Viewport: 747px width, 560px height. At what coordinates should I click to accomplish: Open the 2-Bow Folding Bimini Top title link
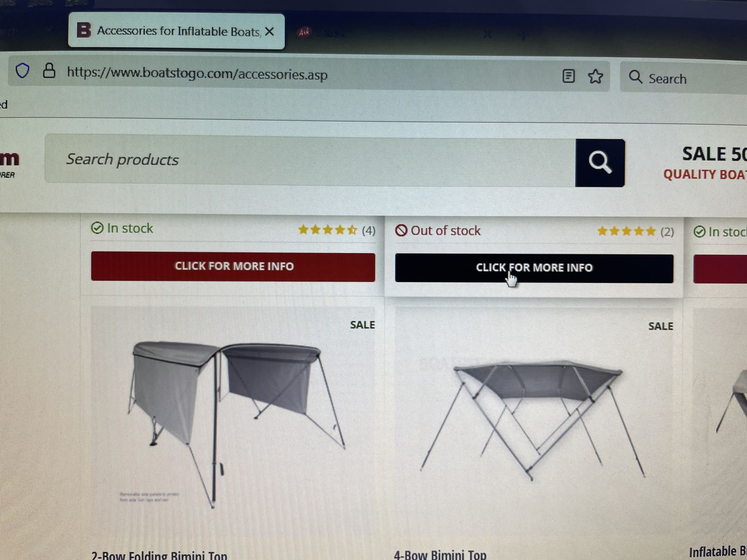pyautogui.click(x=159, y=555)
